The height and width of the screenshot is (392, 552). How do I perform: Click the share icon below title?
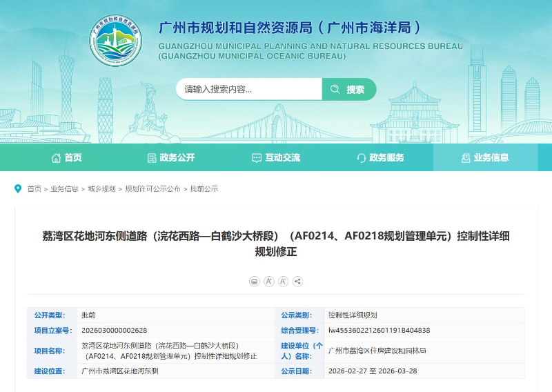pyautogui.click(x=298, y=282)
